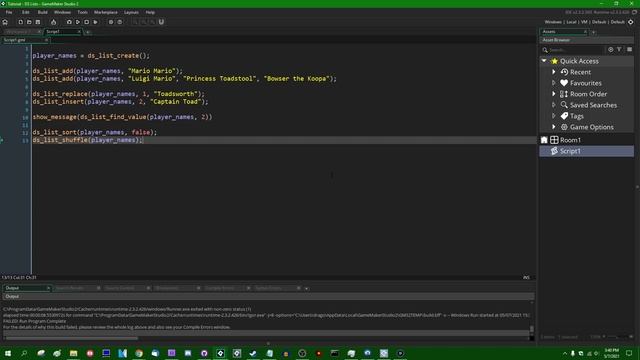Open Game Options toolbar gear icon

pyautogui.click(x=111, y=22)
